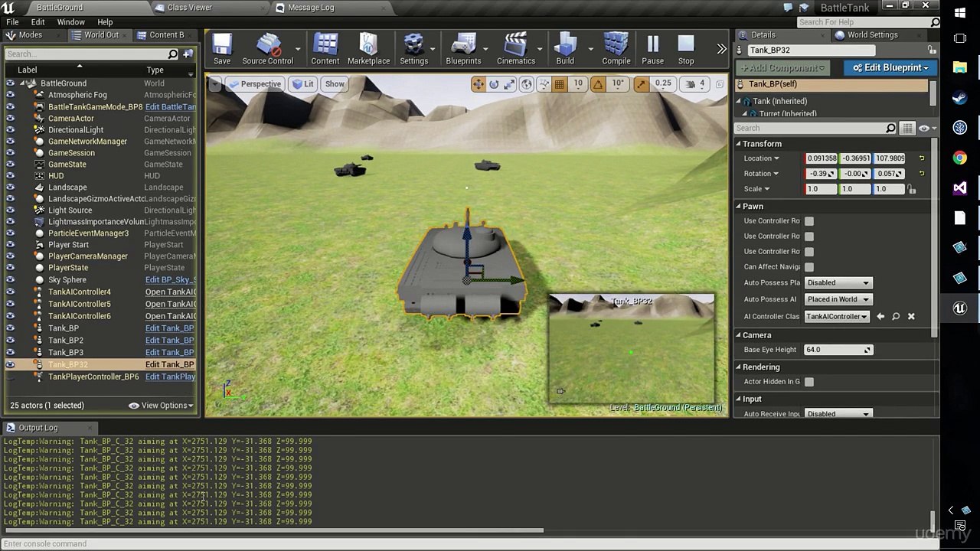Toggle visibility of Tank_BP2 in outliner

(10, 341)
